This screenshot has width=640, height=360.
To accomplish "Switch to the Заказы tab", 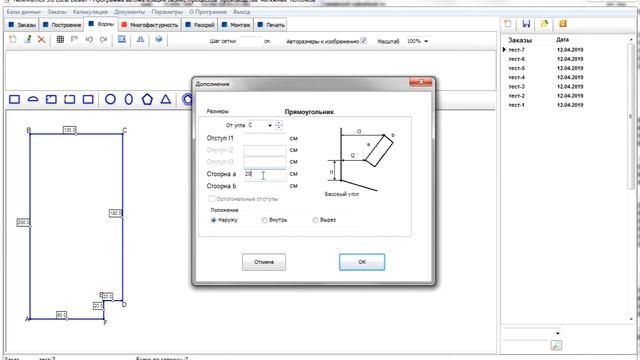I will (22, 25).
